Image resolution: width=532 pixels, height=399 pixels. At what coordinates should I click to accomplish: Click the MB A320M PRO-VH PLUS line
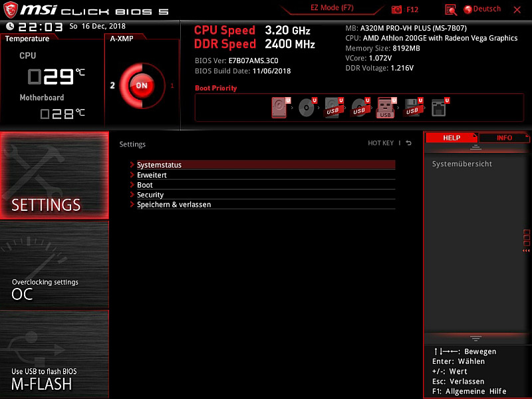406,28
